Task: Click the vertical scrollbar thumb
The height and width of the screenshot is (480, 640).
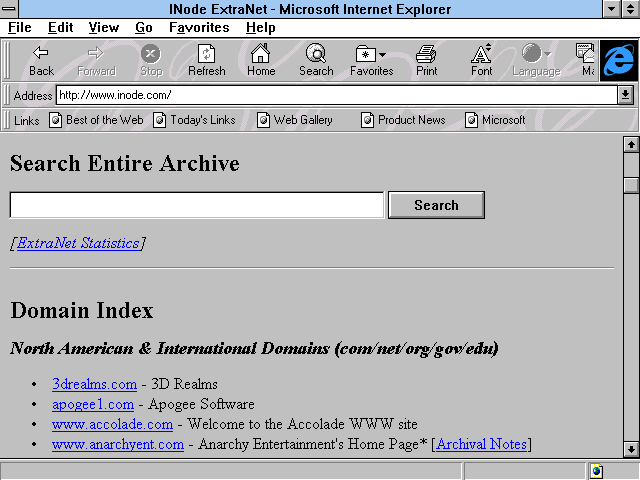Action: pos(631,185)
